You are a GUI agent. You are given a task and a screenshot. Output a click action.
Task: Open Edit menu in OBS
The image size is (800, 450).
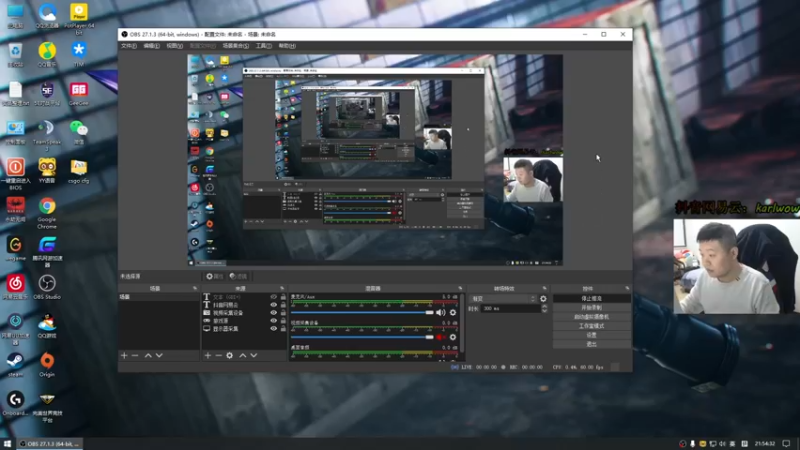[x=152, y=46]
